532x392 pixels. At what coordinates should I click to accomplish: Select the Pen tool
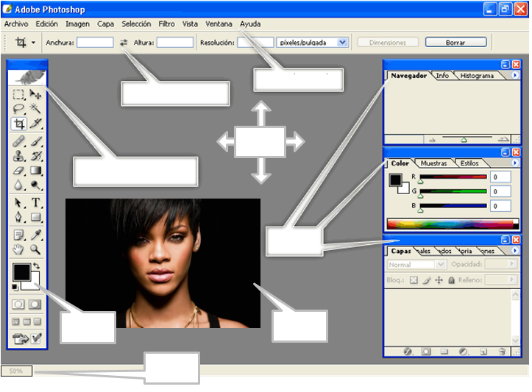(x=18, y=217)
